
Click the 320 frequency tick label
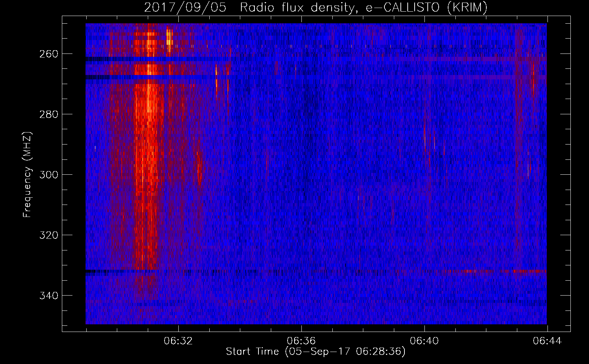tap(49, 235)
